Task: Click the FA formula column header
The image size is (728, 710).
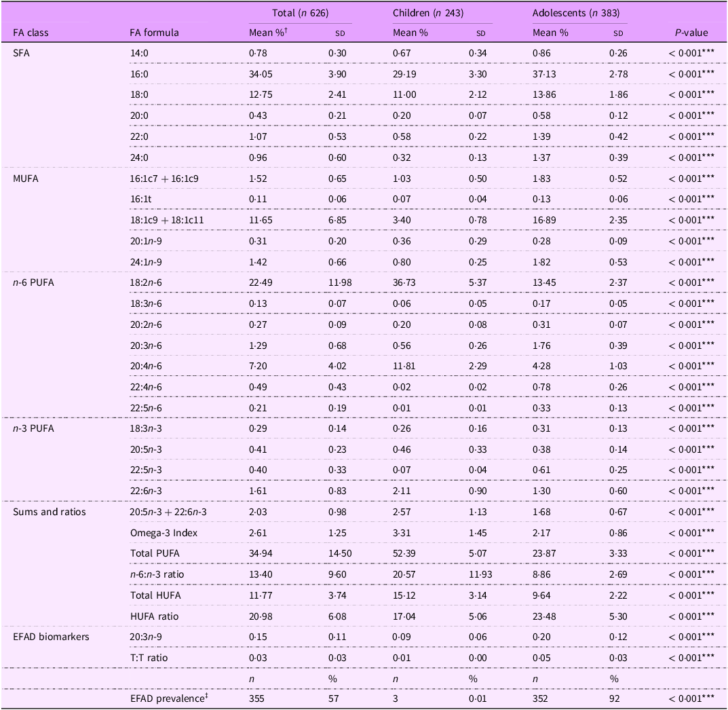Action: pyautogui.click(x=155, y=33)
